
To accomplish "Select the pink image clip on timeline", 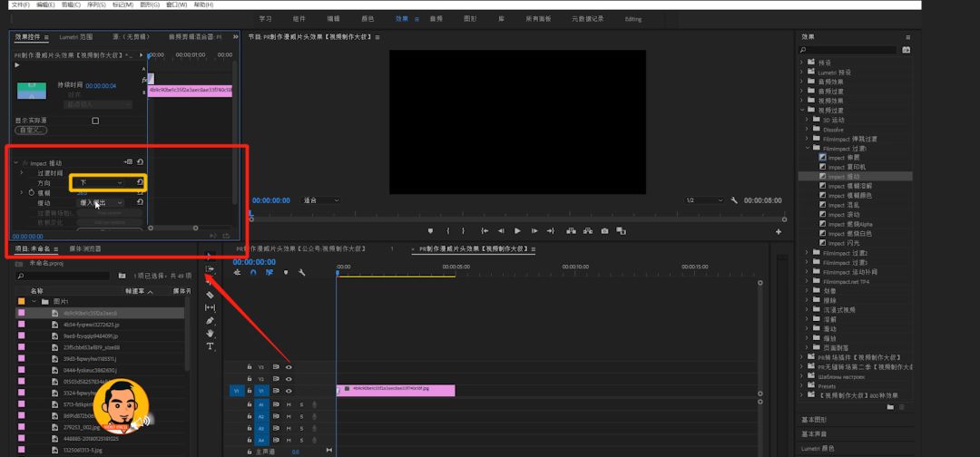I will pos(396,390).
